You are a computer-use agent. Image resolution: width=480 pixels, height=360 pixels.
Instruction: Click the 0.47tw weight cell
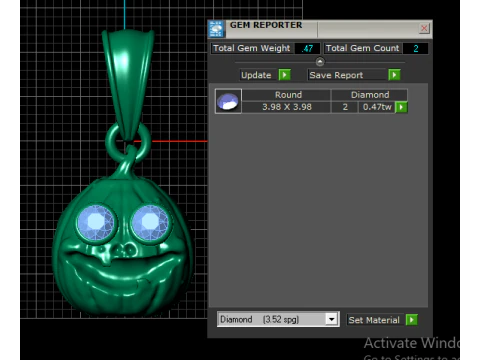coord(377,107)
